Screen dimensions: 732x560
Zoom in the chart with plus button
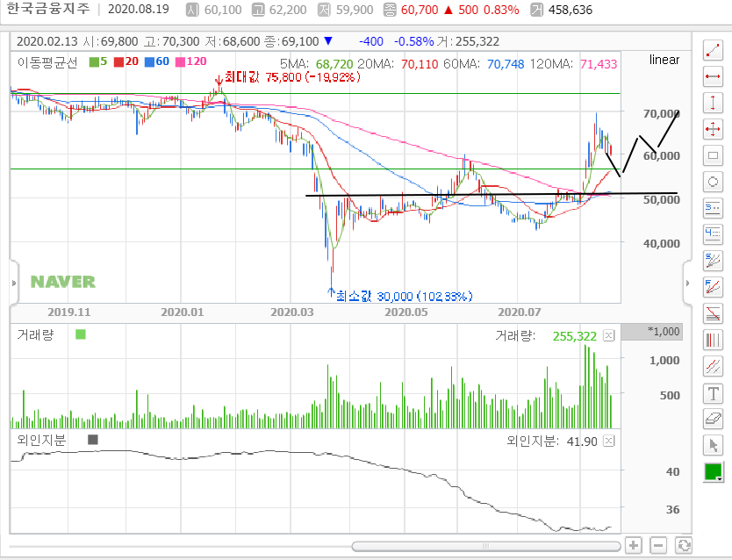tap(633, 545)
